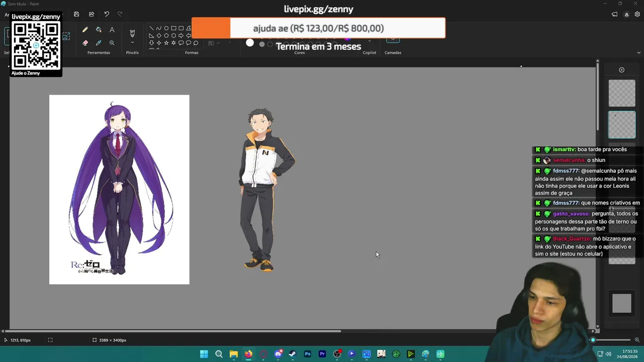Choose the curve shape

(159, 28)
